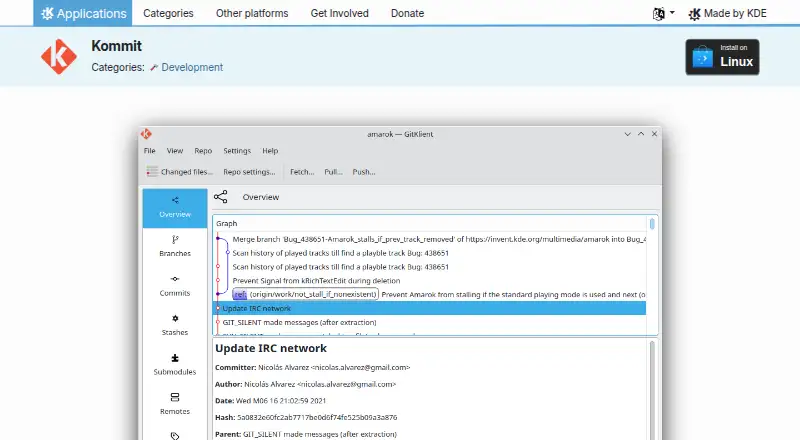The image size is (800, 440).
Task: Click the Push toolbar button
Action: pos(364,172)
